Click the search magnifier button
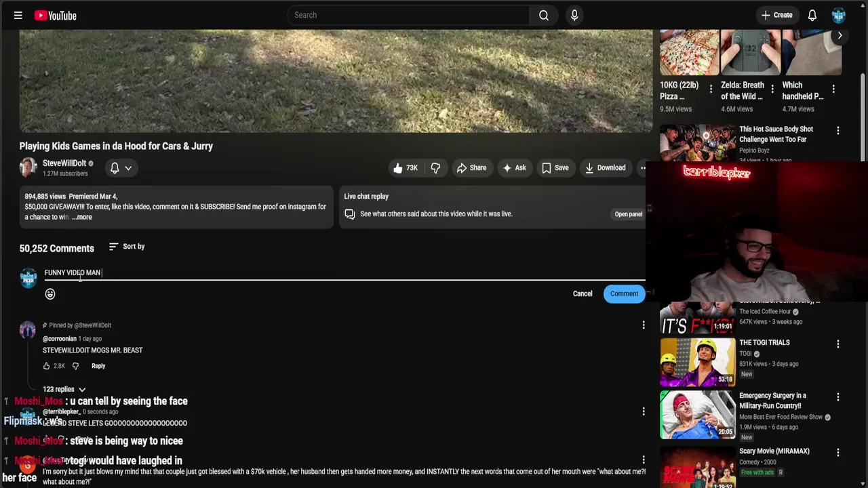 (544, 15)
